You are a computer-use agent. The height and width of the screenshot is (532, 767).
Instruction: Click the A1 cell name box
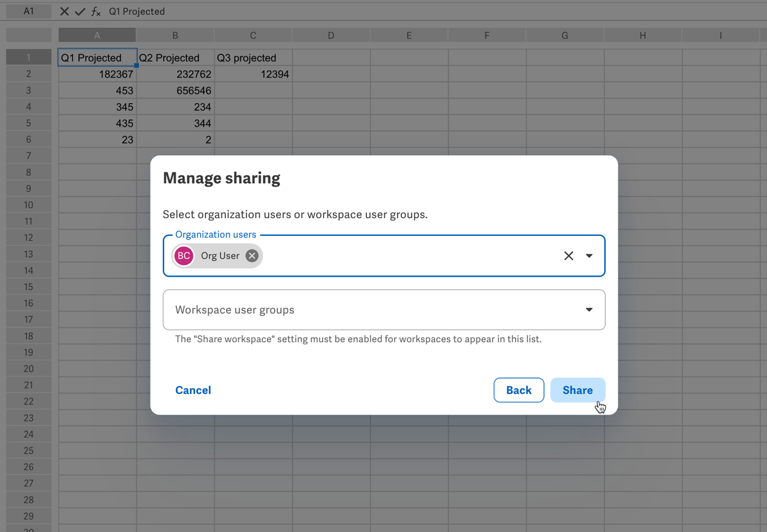[x=28, y=11]
